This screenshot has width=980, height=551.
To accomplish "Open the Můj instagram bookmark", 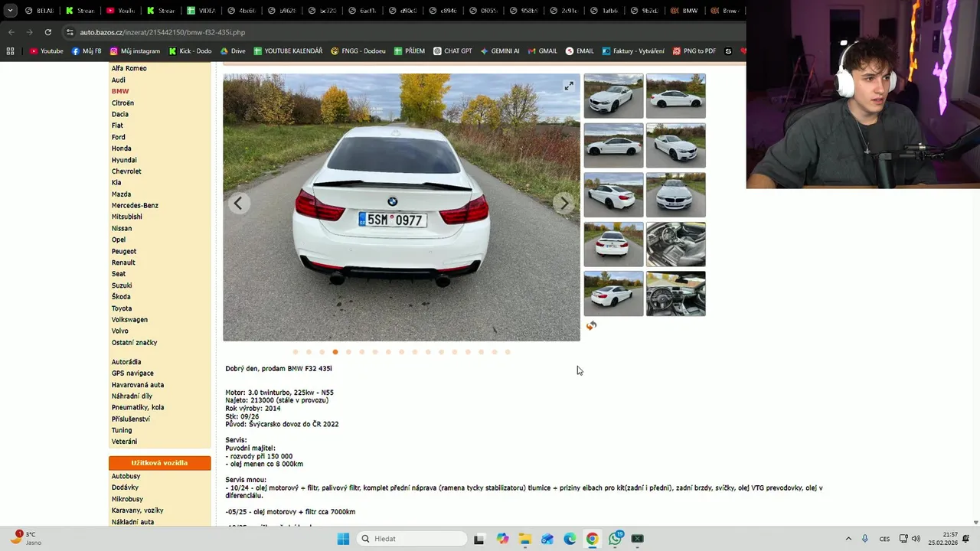I will pyautogui.click(x=135, y=51).
